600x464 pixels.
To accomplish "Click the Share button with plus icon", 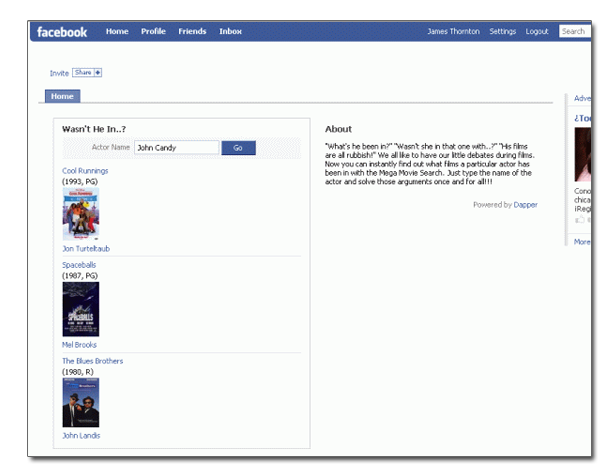I will (87, 73).
